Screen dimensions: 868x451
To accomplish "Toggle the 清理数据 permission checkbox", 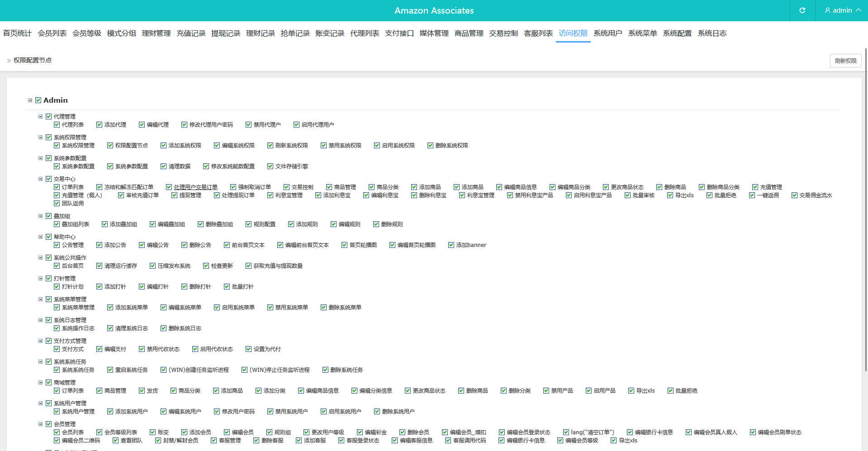I will tap(163, 166).
